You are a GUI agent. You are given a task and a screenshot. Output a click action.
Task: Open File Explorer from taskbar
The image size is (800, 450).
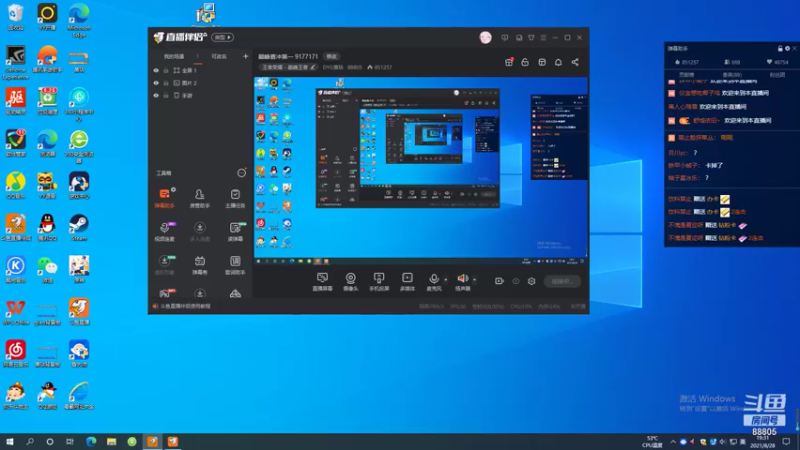(112, 442)
